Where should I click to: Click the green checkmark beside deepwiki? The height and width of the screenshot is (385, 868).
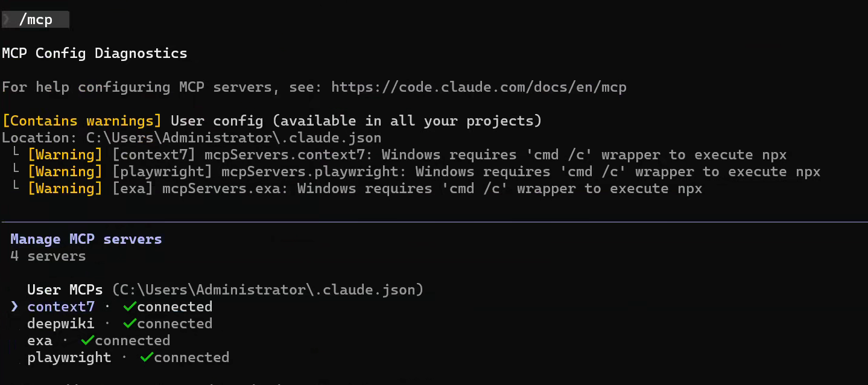pos(128,323)
